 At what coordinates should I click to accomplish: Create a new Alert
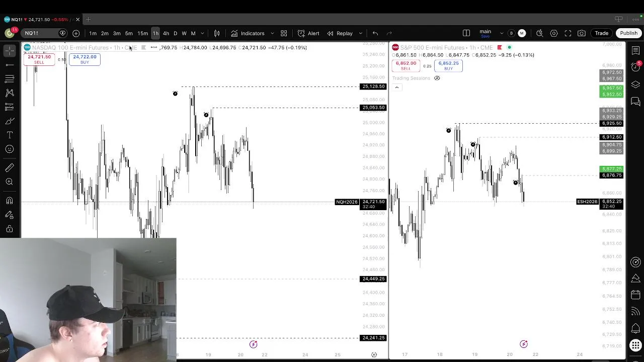click(x=308, y=34)
